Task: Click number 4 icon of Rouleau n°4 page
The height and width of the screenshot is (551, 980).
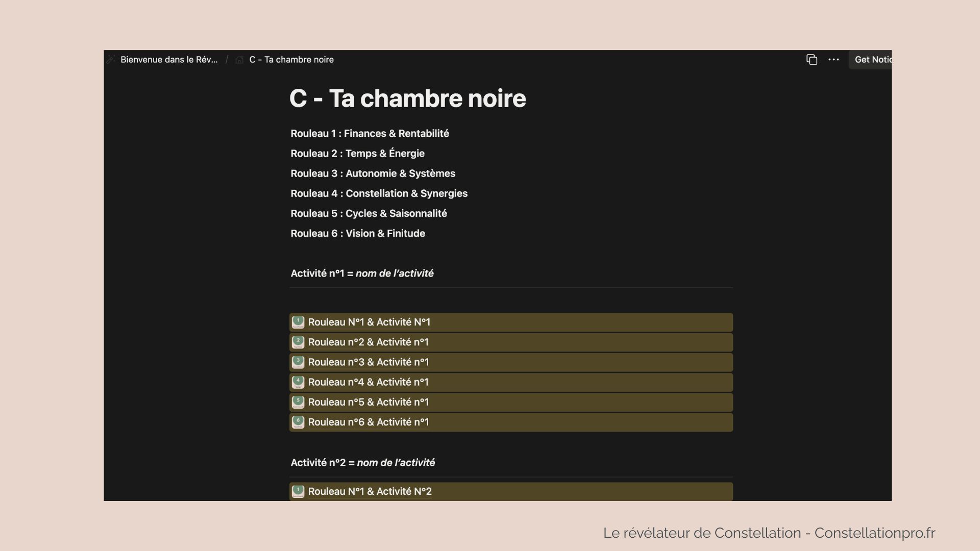Action: tap(298, 382)
